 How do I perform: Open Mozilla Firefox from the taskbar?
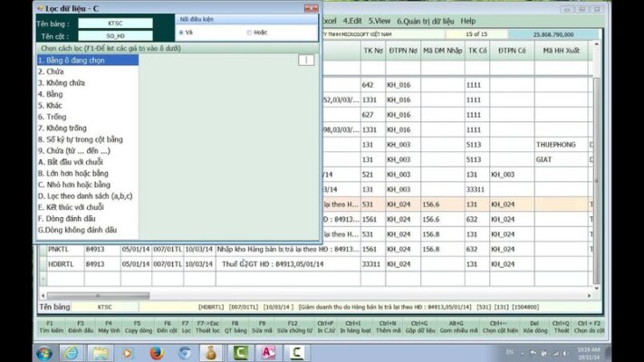(156, 352)
